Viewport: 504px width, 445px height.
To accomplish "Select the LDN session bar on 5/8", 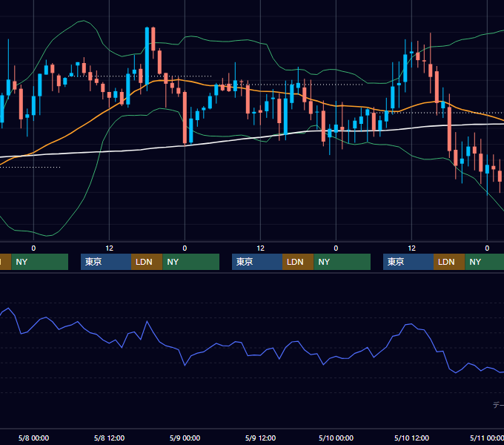I will [147, 262].
